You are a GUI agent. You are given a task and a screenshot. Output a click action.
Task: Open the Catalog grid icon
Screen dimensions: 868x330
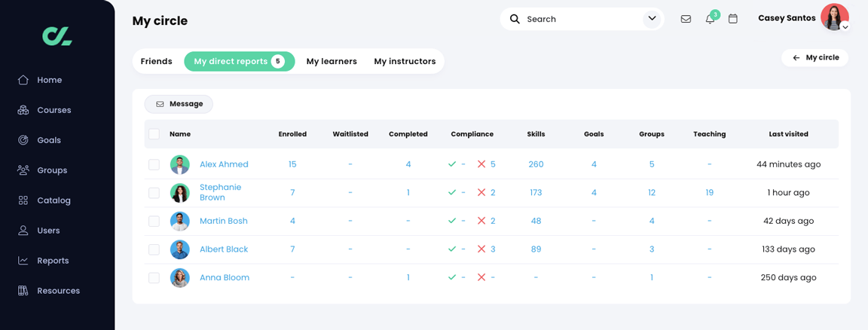[23, 200]
